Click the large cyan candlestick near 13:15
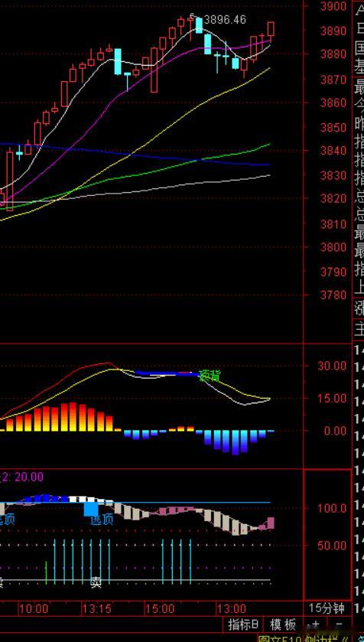 click(118, 62)
